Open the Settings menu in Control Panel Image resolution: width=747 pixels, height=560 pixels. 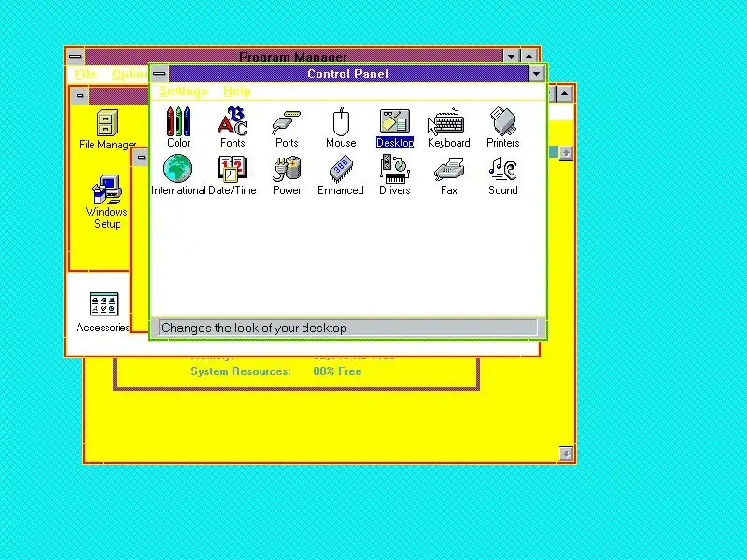click(x=183, y=91)
